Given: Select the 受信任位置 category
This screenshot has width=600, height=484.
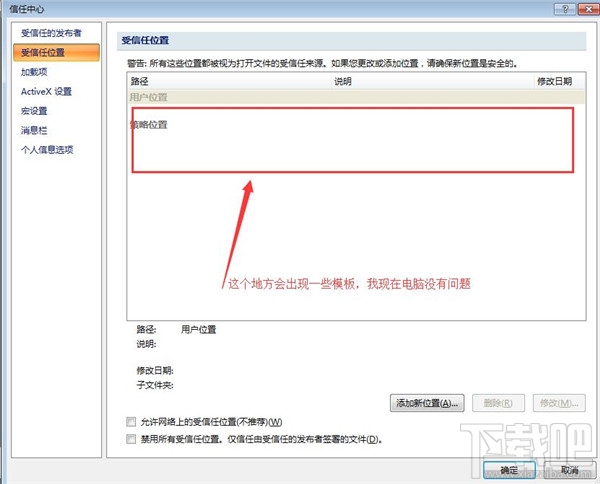Looking at the screenshot, I should point(56,52).
